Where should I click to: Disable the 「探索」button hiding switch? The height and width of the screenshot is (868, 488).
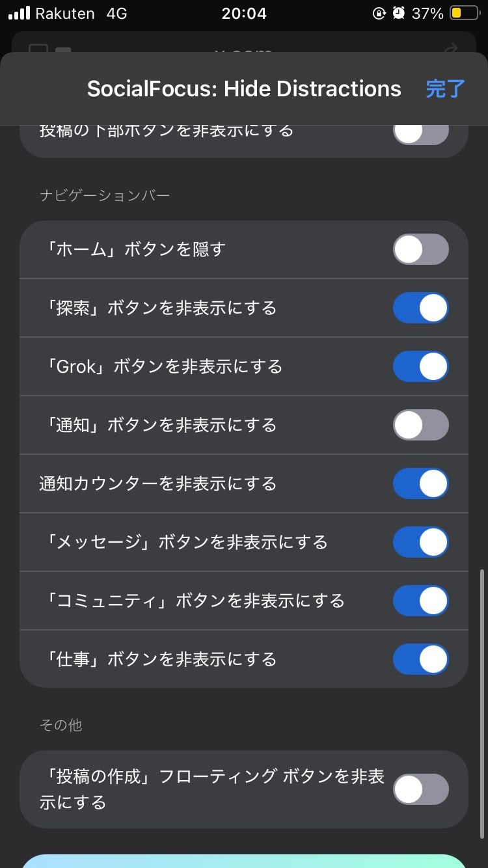coord(420,308)
